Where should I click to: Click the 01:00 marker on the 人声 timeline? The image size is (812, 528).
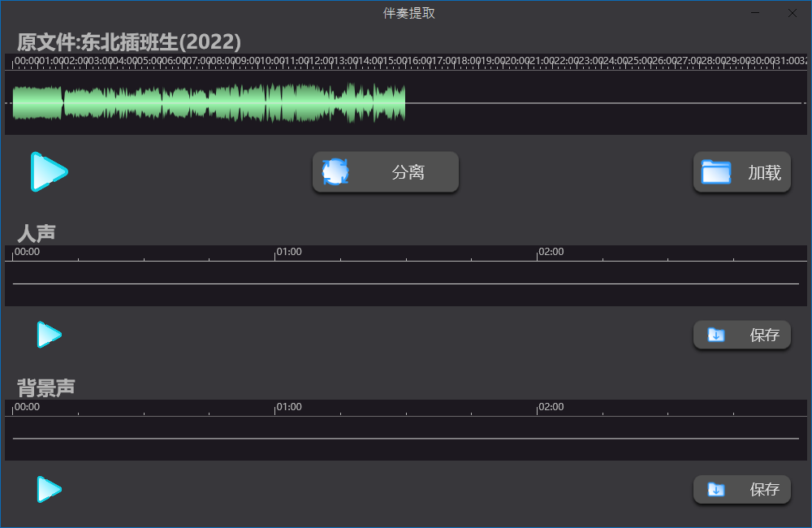coord(289,252)
